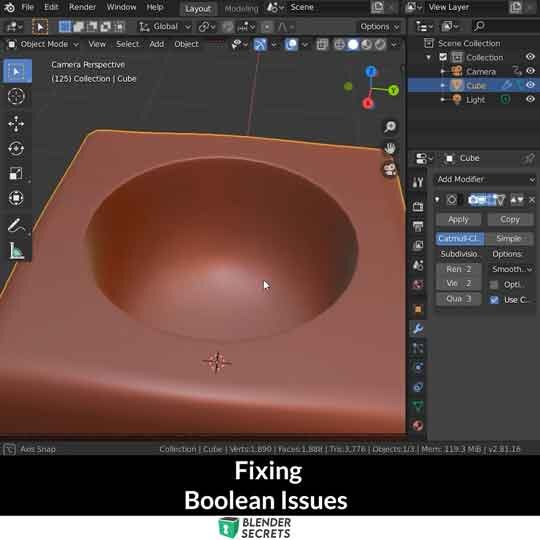Select the Transform tool
This screenshot has height=540, width=540.
(x=16, y=198)
